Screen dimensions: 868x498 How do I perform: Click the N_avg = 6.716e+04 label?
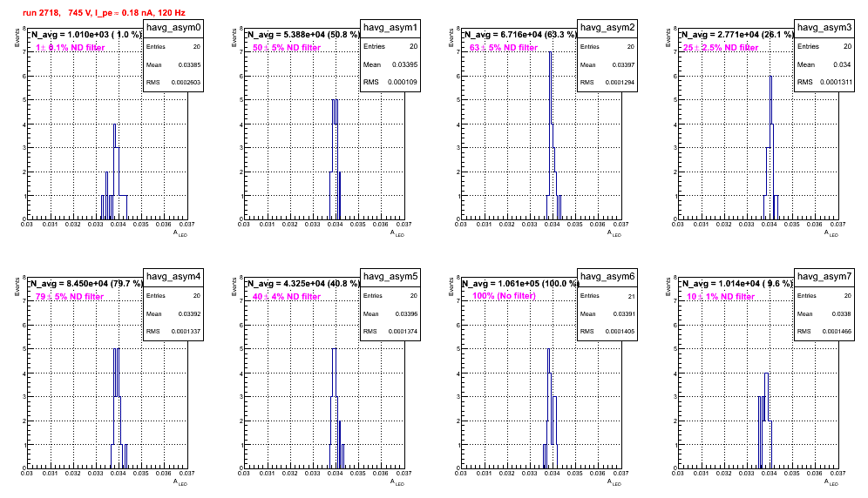[520, 35]
